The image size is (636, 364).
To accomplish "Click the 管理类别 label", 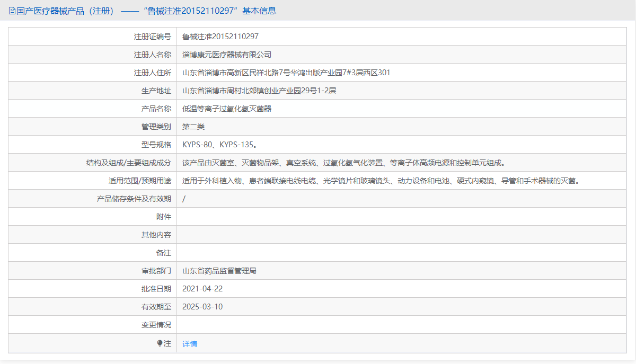I will pyautogui.click(x=156, y=127).
